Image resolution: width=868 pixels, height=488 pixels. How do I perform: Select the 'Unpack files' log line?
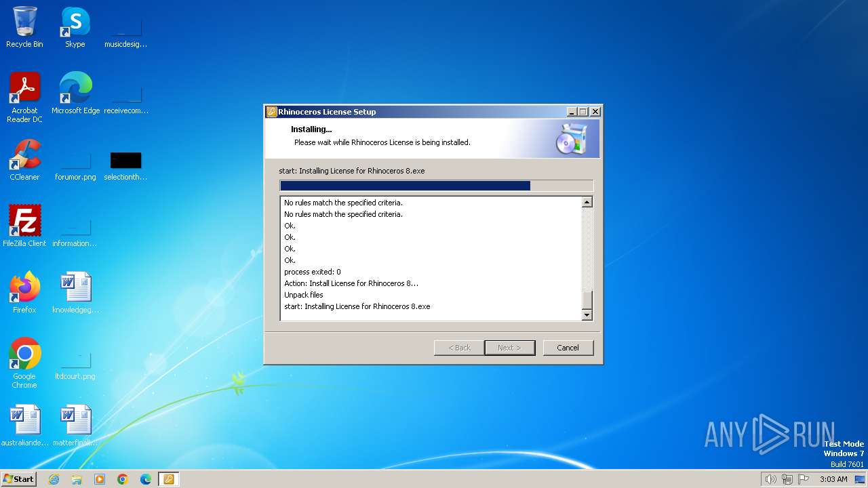(304, 295)
